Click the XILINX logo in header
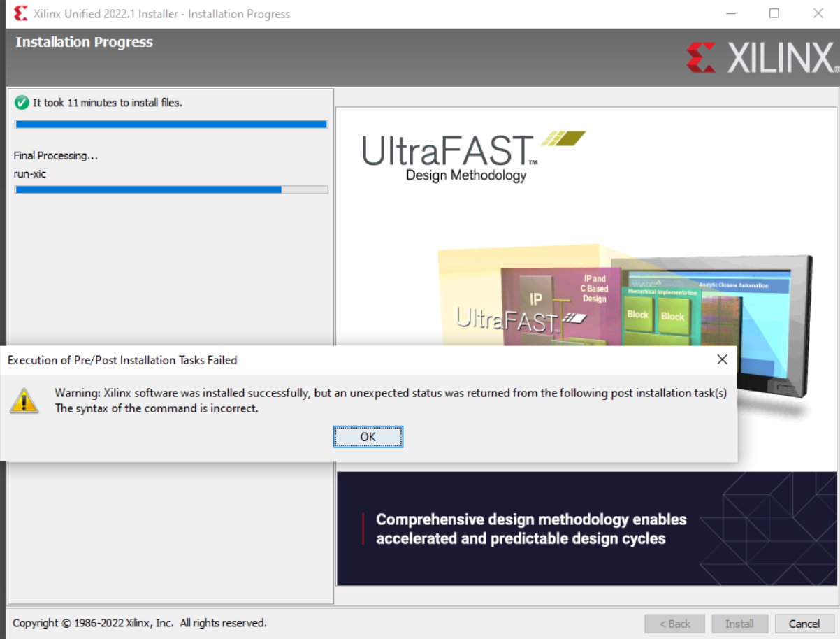Viewport: 840px width, 639px height. tap(762, 57)
